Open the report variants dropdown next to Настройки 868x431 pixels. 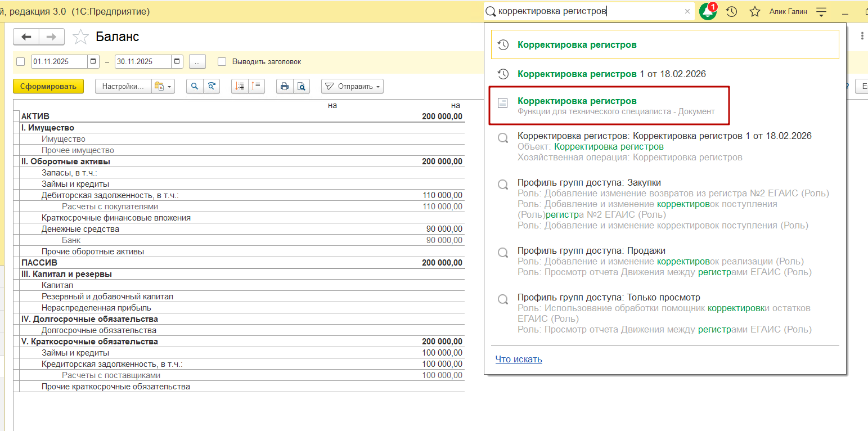(x=163, y=86)
